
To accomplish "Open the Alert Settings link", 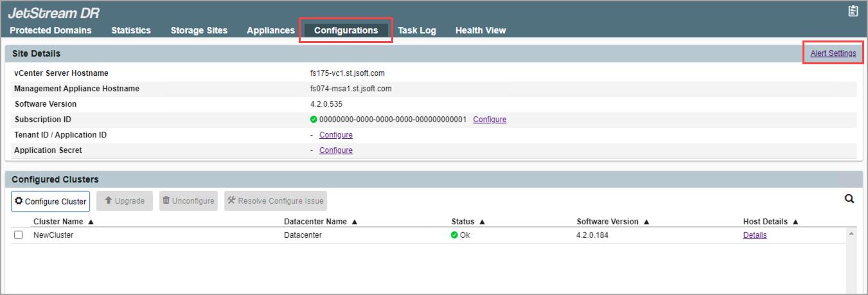I will coord(833,53).
